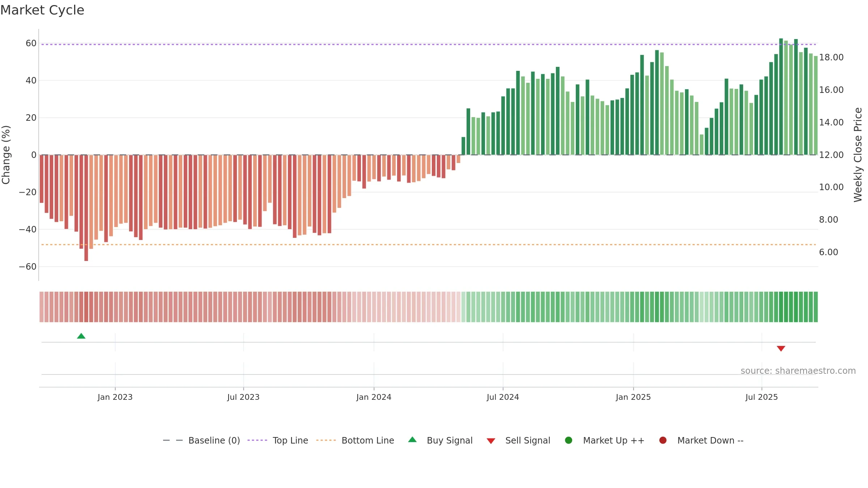Click the Jan 2024 axis label
Screen dimensions: 868x488
tap(374, 397)
